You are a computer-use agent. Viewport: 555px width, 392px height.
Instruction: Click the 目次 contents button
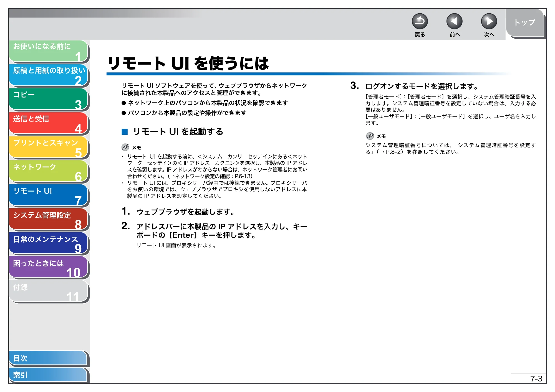[x=49, y=358]
